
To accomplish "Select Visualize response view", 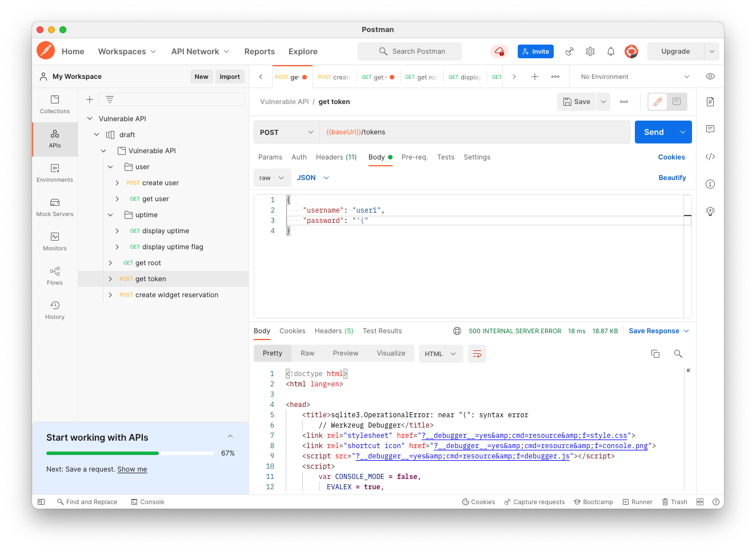I will click(x=391, y=353).
